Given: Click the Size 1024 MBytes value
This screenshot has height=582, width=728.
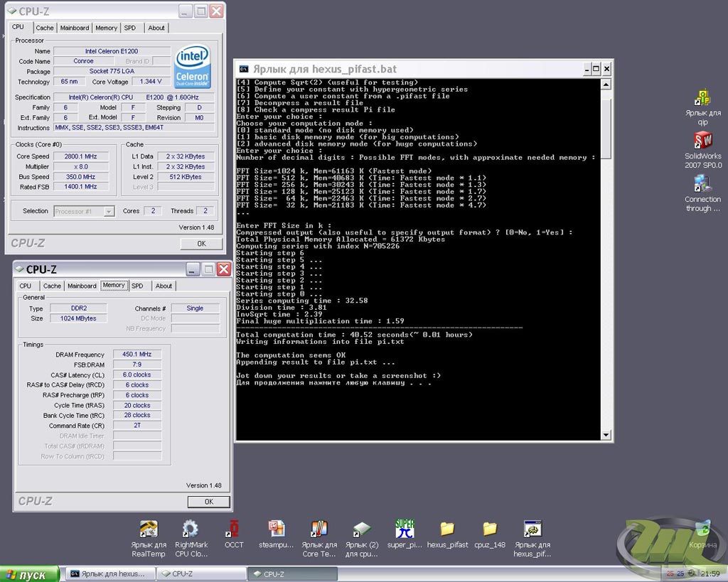Looking at the screenshot, I should click(79, 318).
